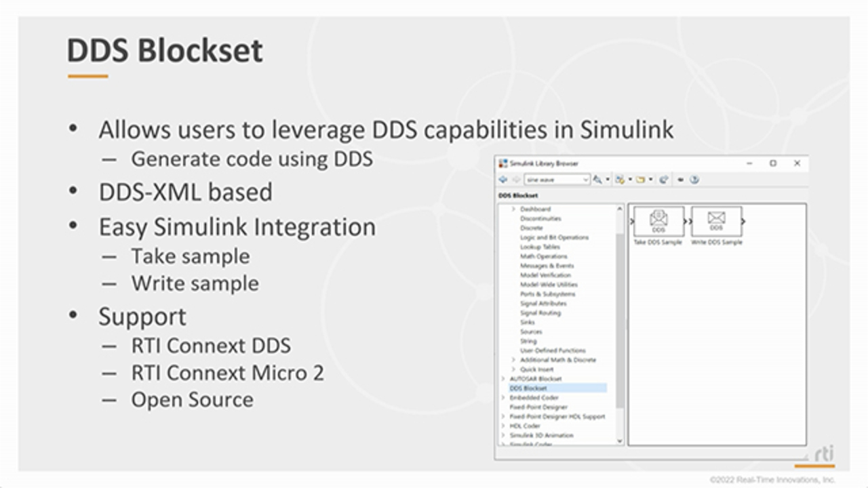This screenshot has height=488, width=868.
Task: Click the pin icon in toolbar
Action: 680,180
